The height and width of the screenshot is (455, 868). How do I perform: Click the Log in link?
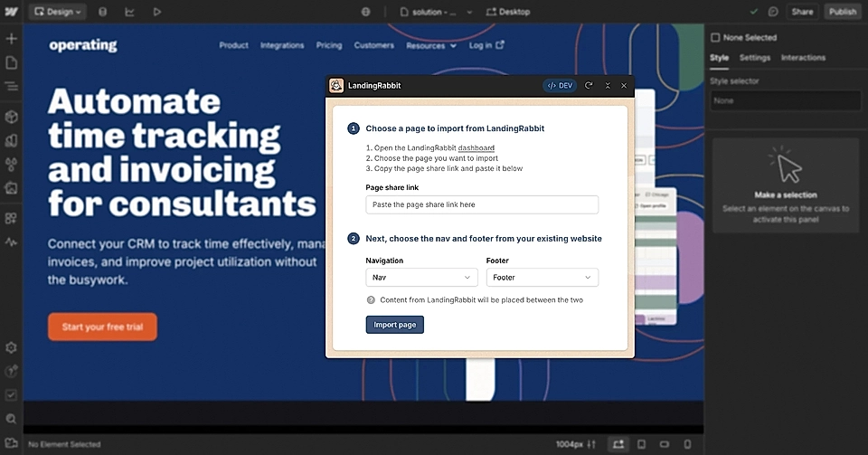coord(486,45)
